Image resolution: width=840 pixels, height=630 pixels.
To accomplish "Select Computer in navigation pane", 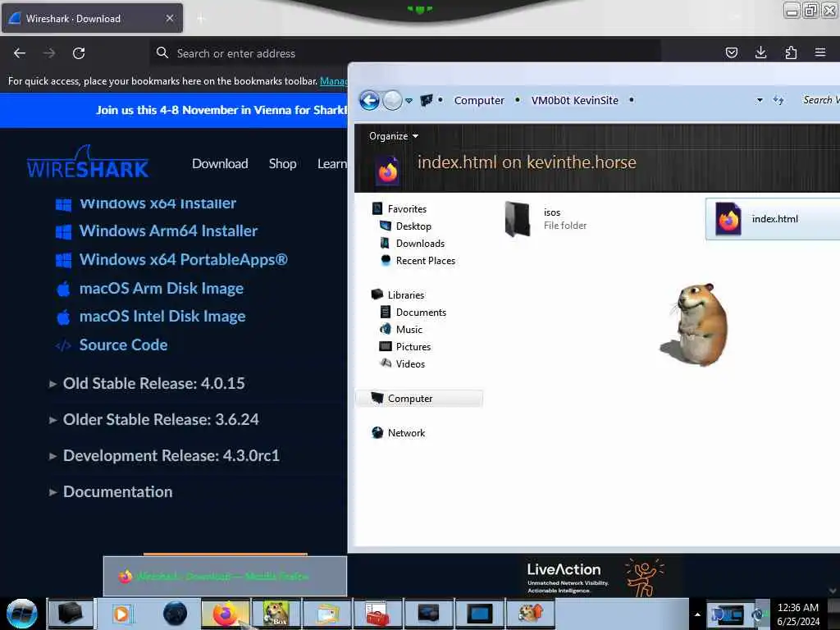I will (419, 398).
